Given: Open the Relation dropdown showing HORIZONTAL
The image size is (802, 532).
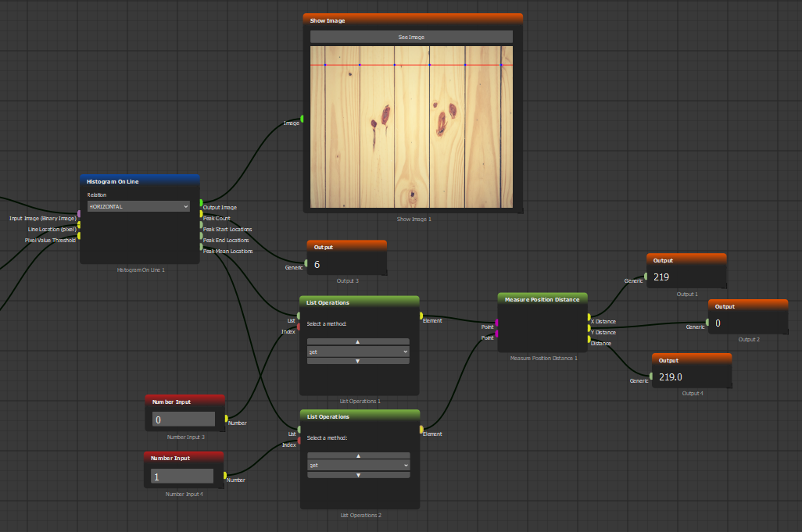Looking at the screenshot, I should click(x=138, y=206).
